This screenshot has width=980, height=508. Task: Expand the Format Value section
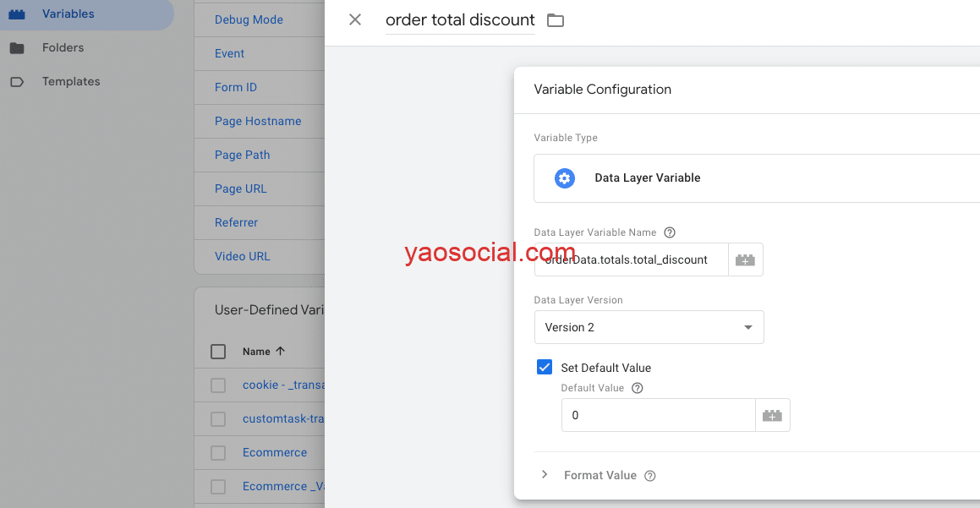click(545, 475)
